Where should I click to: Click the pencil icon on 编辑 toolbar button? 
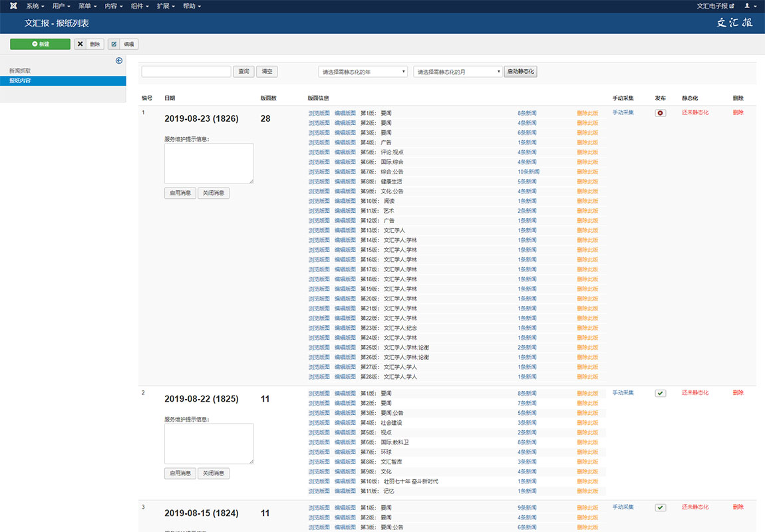(114, 44)
